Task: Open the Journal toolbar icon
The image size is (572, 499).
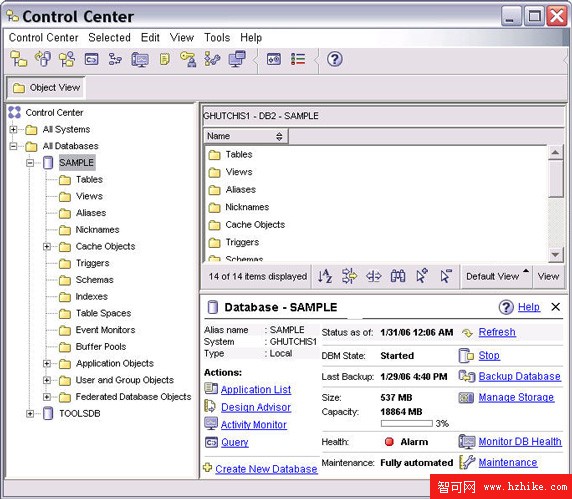Action: 165,59
